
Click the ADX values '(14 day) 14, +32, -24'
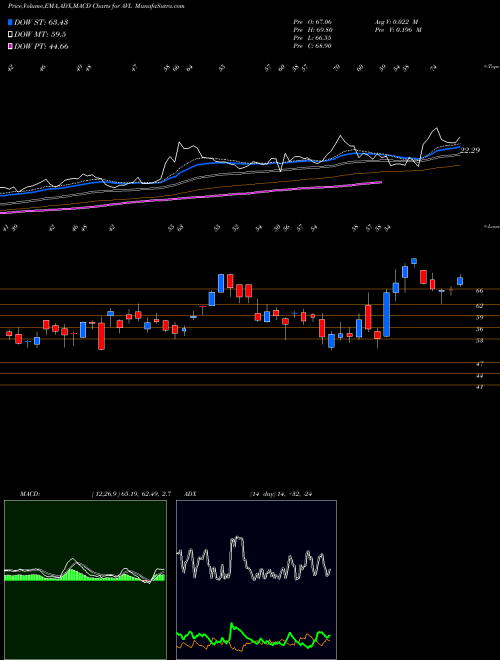(x=281, y=494)
